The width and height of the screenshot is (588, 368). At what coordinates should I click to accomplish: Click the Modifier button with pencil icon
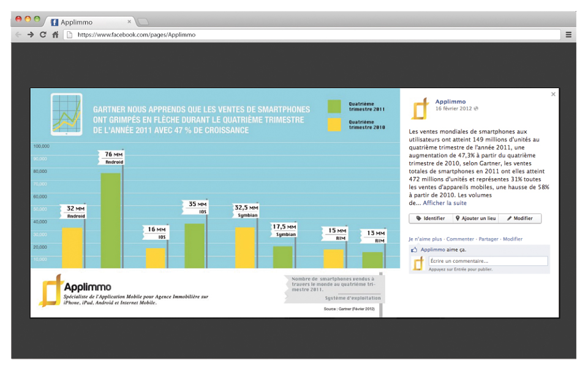point(520,218)
